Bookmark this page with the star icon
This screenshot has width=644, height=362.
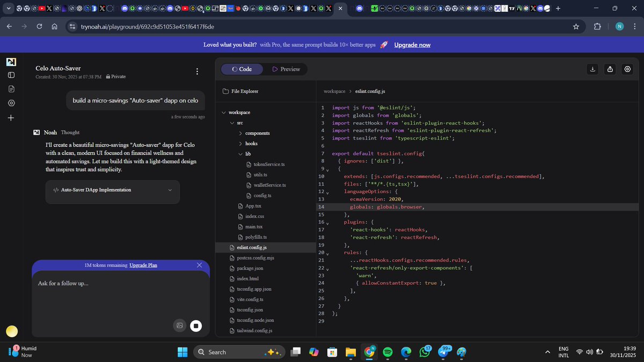pyautogui.click(x=576, y=27)
